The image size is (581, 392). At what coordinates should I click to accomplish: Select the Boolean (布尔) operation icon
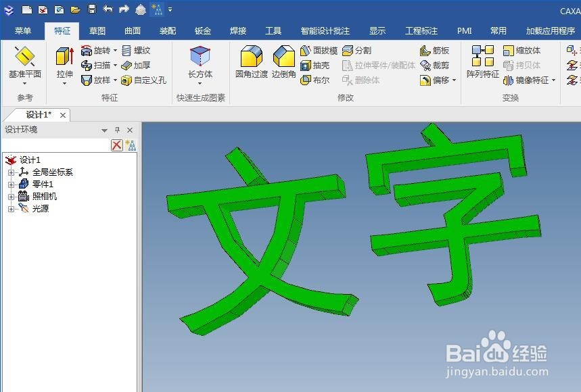315,80
